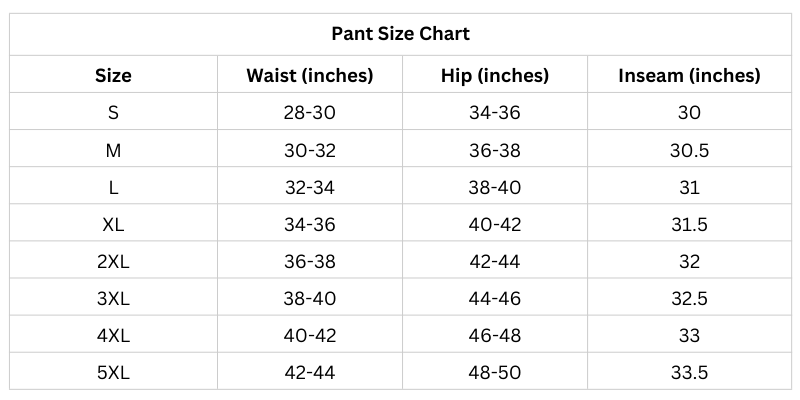Select the Hip (inches) column header
This screenshot has width=800, height=400.
(x=495, y=75)
